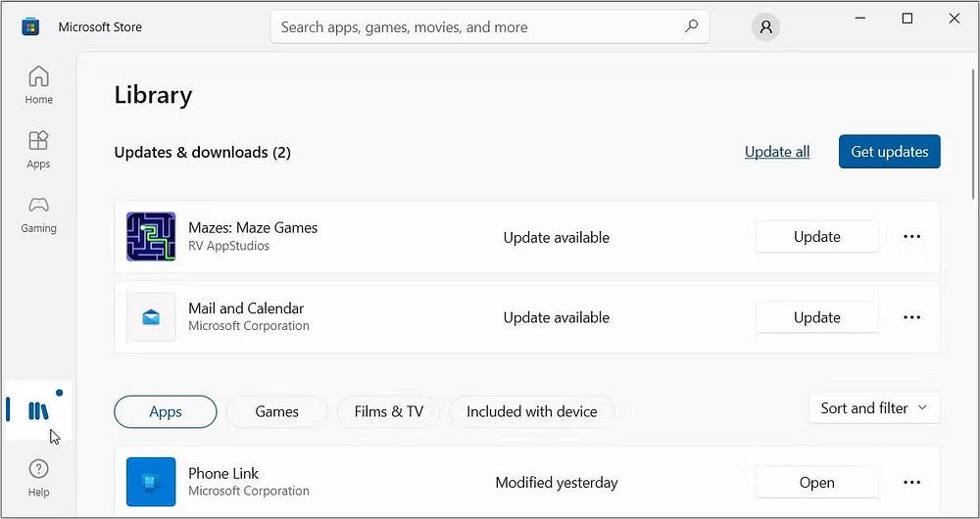Open the Mazes: Maze Games app thumbnail

(151, 236)
